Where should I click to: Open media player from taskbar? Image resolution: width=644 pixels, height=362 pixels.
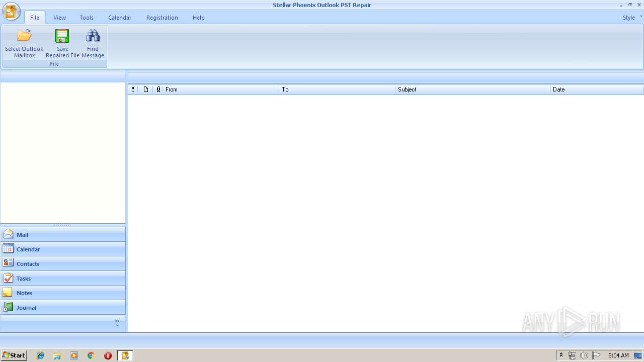(x=74, y=355)
